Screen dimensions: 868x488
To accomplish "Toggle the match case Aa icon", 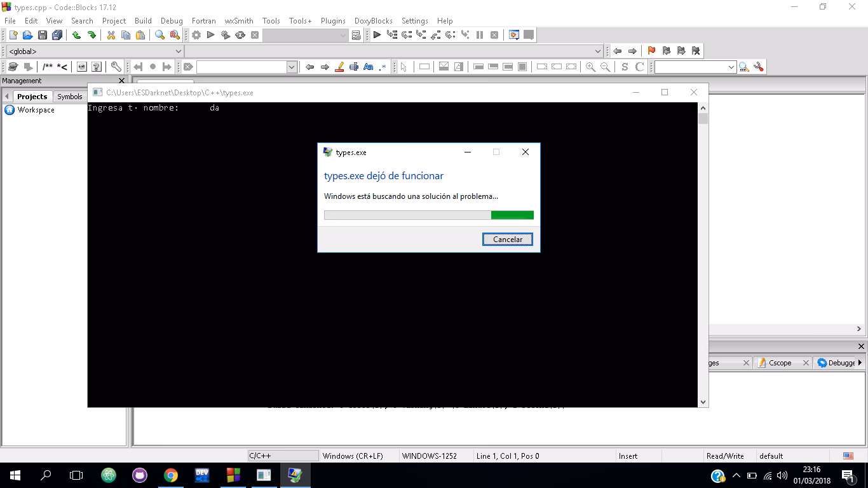I will (369, 67).
